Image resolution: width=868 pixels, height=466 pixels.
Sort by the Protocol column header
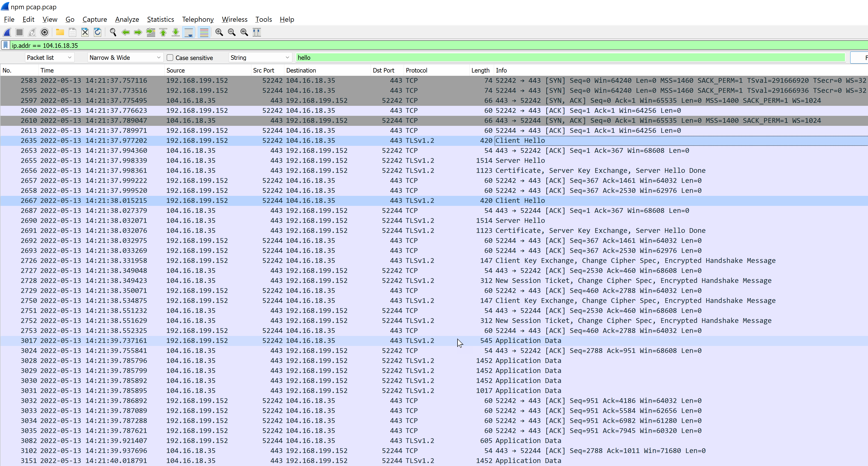436,70
